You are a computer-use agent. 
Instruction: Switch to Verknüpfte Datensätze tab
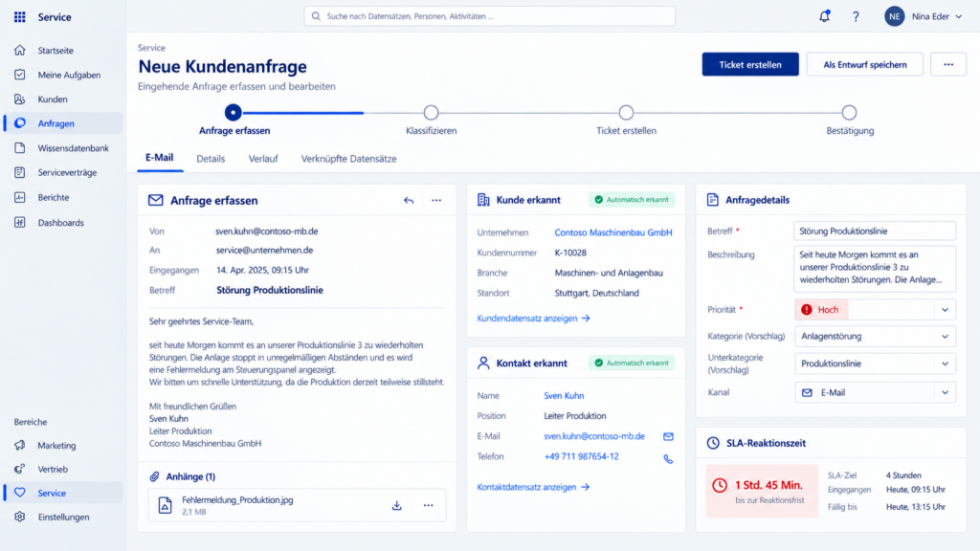[x=348, y=159]
